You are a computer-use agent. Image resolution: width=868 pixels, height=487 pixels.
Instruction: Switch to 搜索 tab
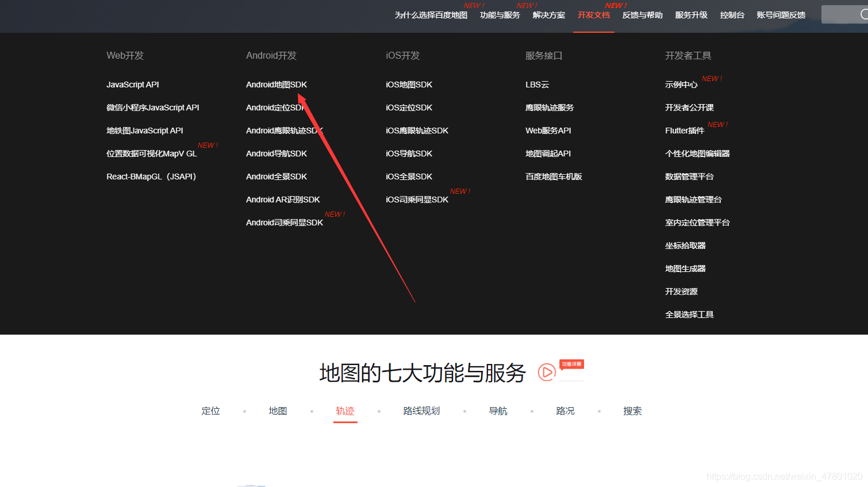[x=632, y=411]
